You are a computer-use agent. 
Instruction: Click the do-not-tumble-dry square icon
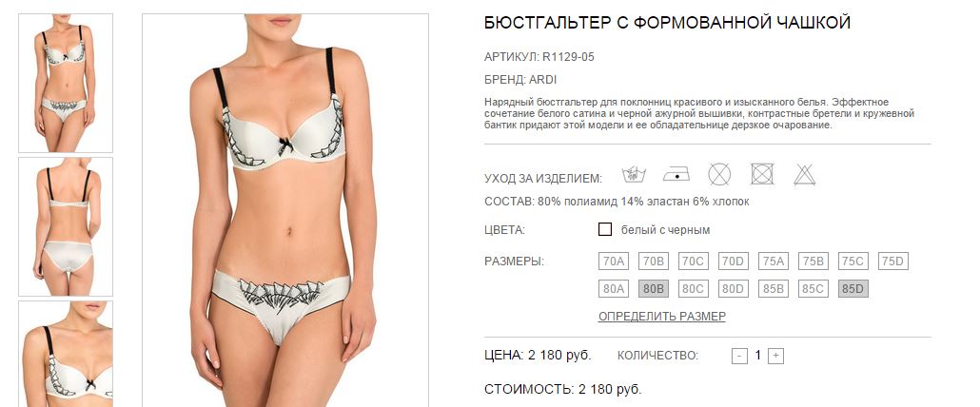pyautogui.click(x=762, y=174)
